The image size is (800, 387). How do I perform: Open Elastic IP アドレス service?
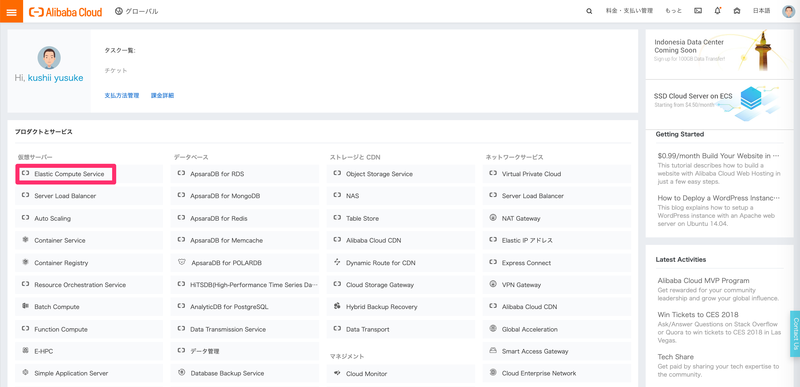pos(557,240)
